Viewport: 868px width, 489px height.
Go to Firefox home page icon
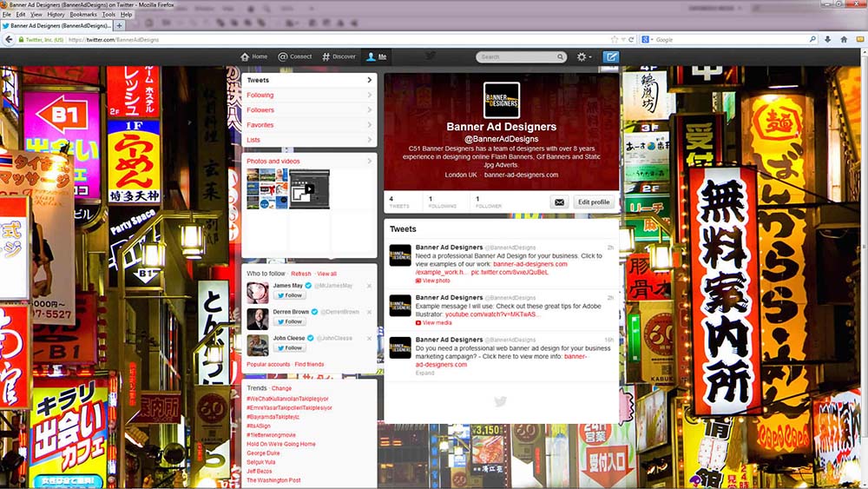click(844, 39)
